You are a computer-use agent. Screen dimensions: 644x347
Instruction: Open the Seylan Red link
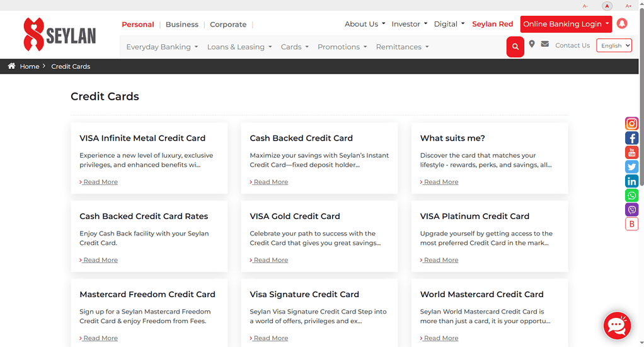click(492, 24)
